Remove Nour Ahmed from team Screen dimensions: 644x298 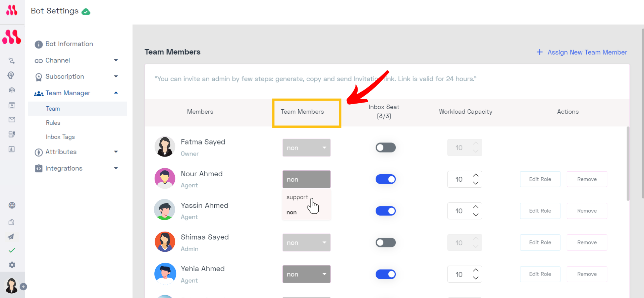[x=587, y=179]
